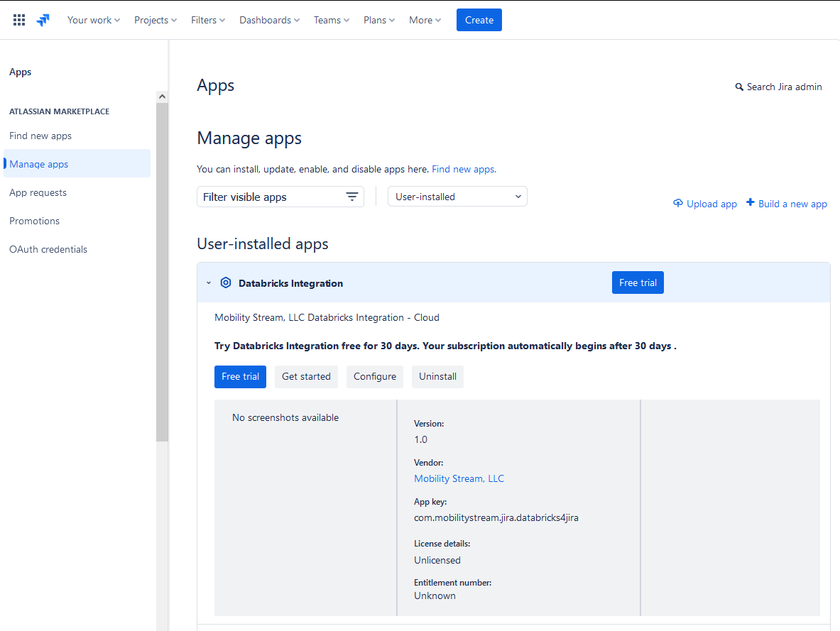Click the Filter visible apps input field

[x=270, y=197]
